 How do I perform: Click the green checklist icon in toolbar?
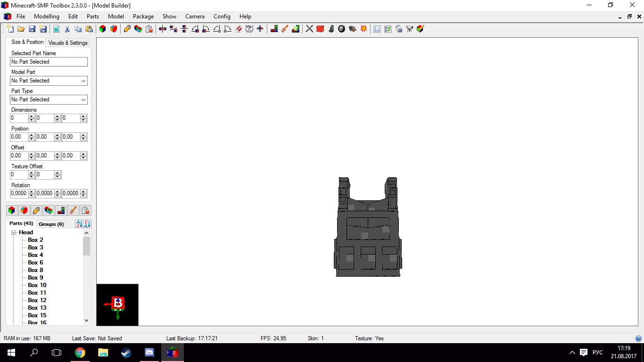pos(388,29)
